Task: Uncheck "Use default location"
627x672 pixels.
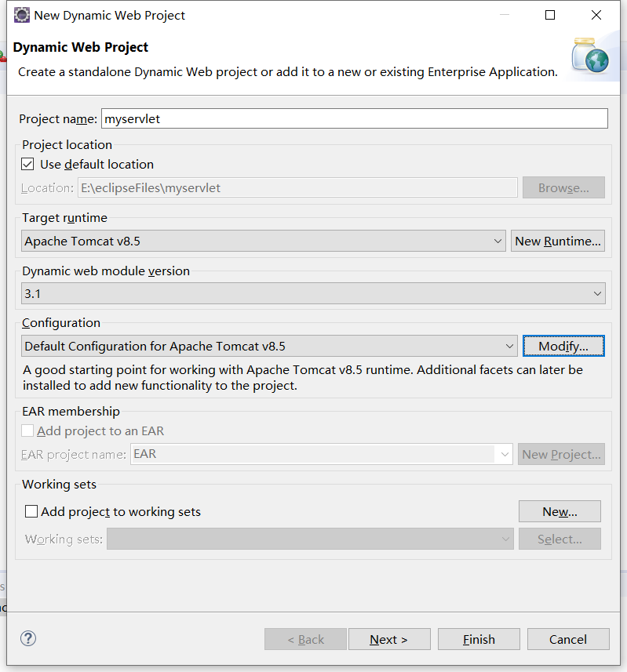Action: coord(27,165)
